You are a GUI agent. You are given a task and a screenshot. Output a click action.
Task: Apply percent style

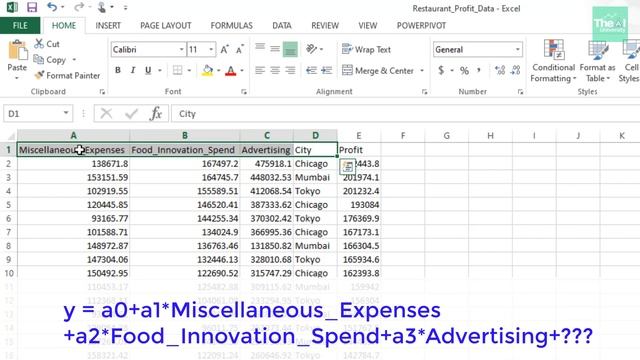[464, 70]
